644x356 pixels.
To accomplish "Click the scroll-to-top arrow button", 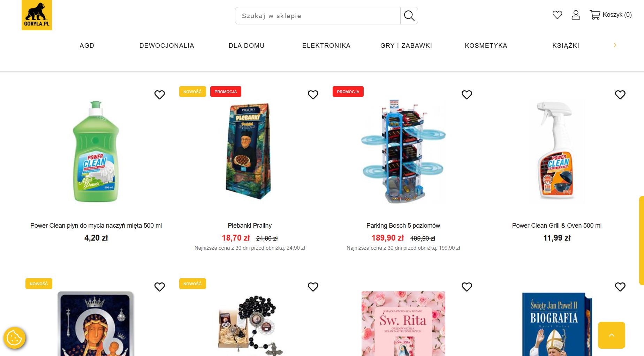I will 611,335.
